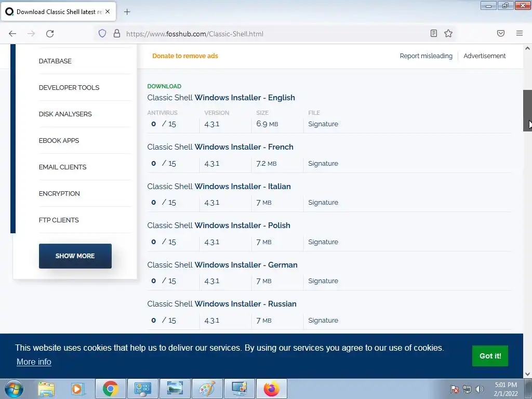Click network tray icon
Viewport: 532px width, 399px height.
(467, 389)
